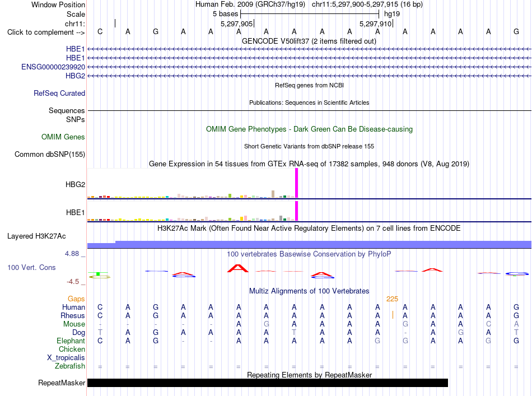Open GENCODE V50lift37 track title
This screenshot has height=396, width=532.
click(309, 41)
